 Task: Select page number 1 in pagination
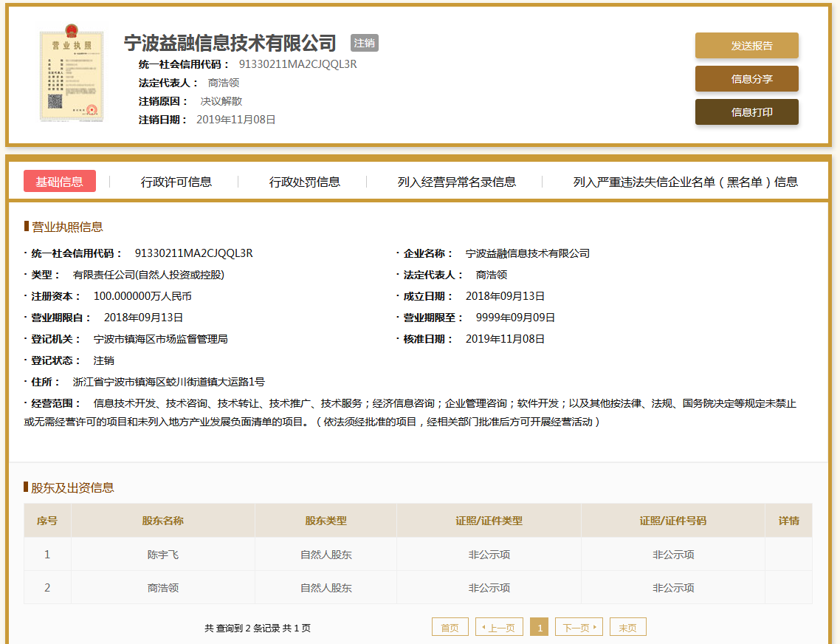540,628
